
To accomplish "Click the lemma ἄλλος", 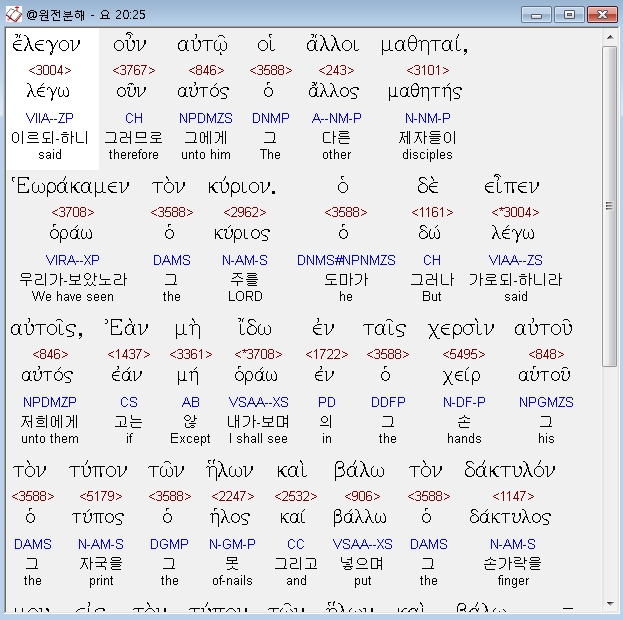I will [x=334, y=91].
